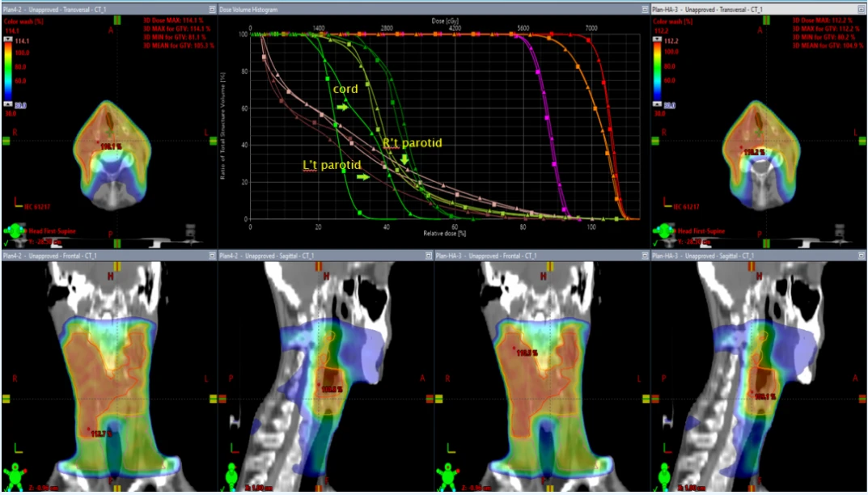Select the Dose Volume Histogram panel title
The height and width of the screenshot is (495, 868).
(x=248, y=9)
